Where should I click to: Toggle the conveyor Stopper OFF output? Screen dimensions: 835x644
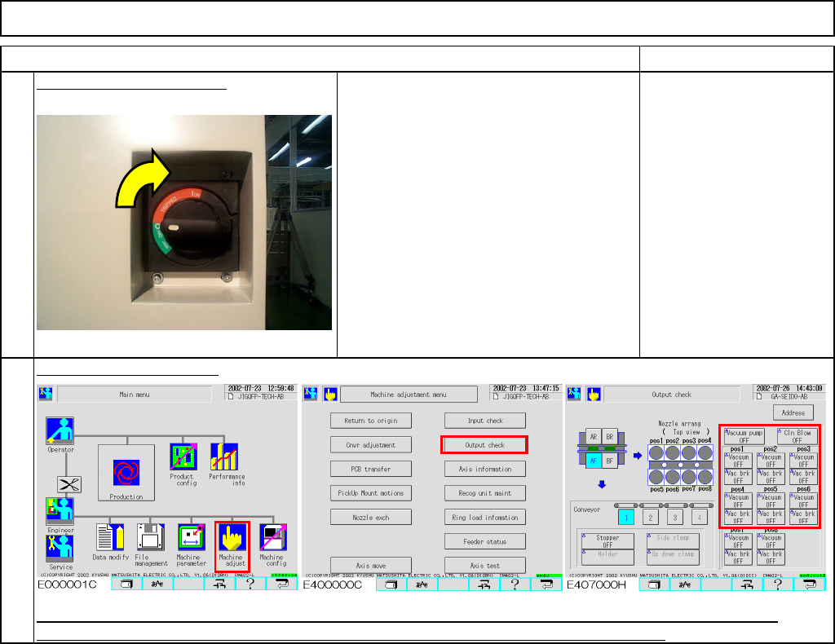(607, 540)
